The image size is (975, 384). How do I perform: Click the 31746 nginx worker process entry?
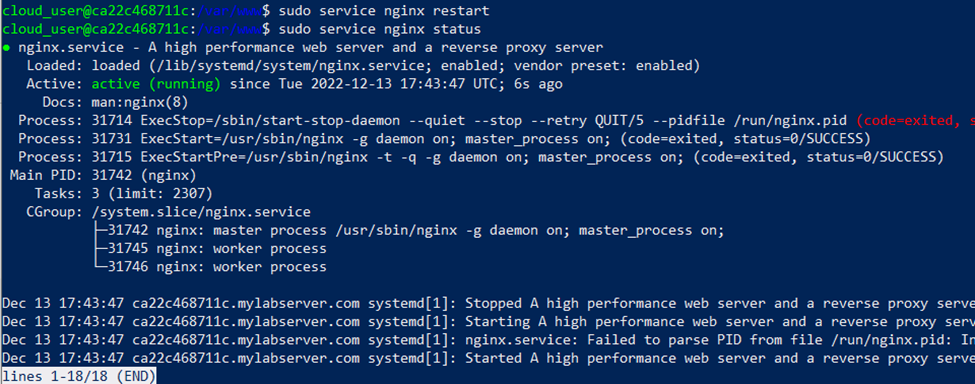point(217,267)
